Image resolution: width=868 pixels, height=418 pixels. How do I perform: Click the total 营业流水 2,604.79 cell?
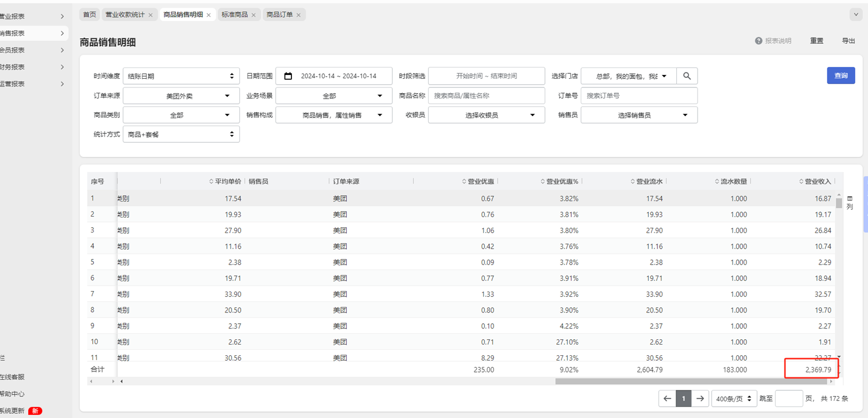click(x=649, y=370)
